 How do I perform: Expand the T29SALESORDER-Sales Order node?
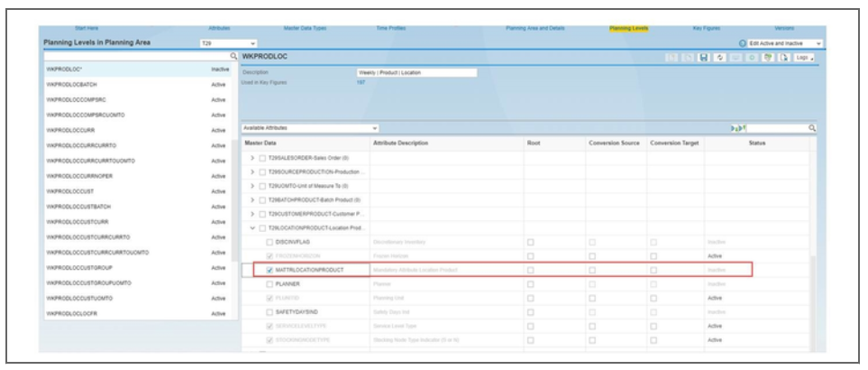coord(252,158)
